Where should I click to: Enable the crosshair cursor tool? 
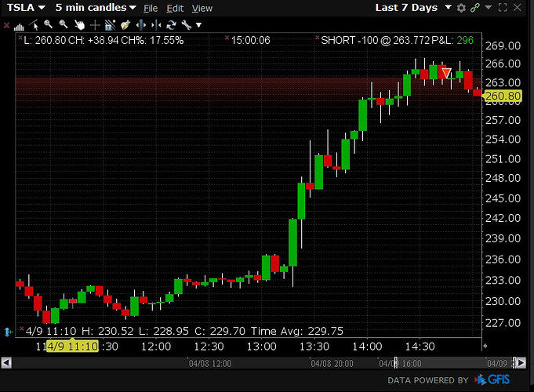[95, 25]
